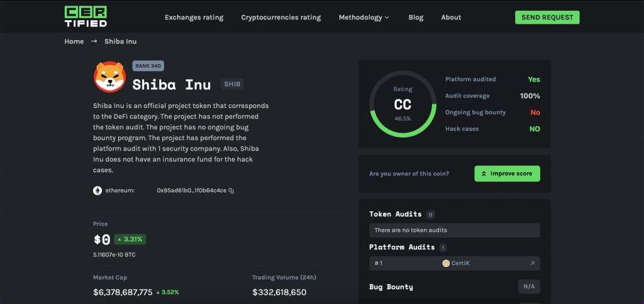The image size is (644, 304).
Task: Go to the Blog page
Action: click(x=416, y=17)
